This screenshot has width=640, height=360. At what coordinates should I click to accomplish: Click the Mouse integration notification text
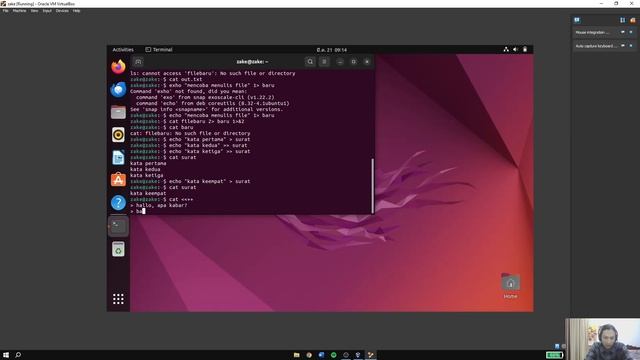point(592,32)
